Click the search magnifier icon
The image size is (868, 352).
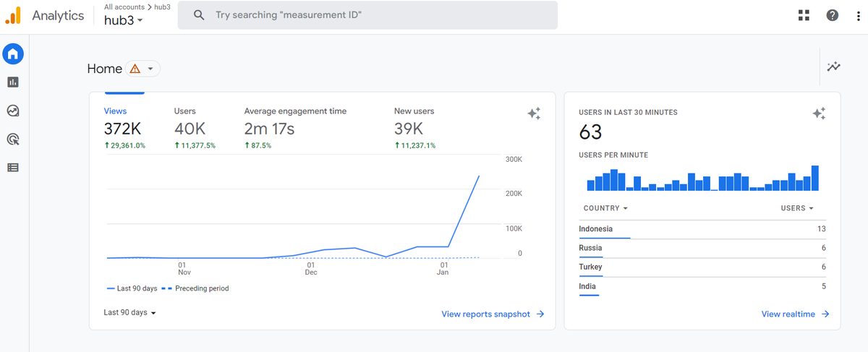[x=199, y=15]
